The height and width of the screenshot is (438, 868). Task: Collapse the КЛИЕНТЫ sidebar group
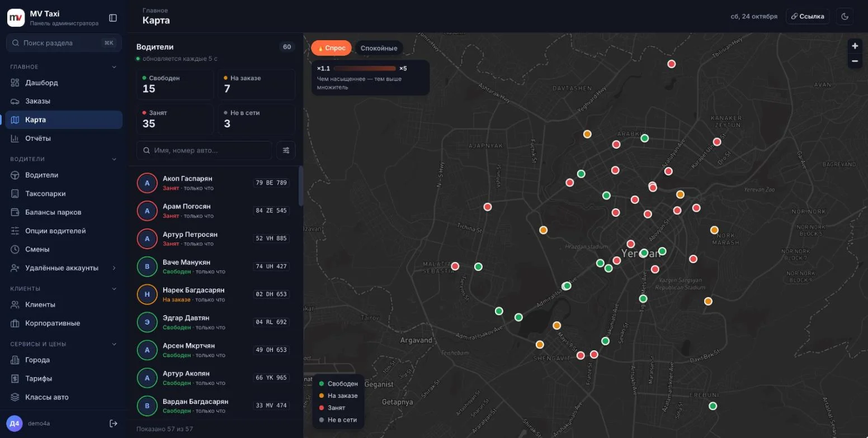[x=114, y=289]
